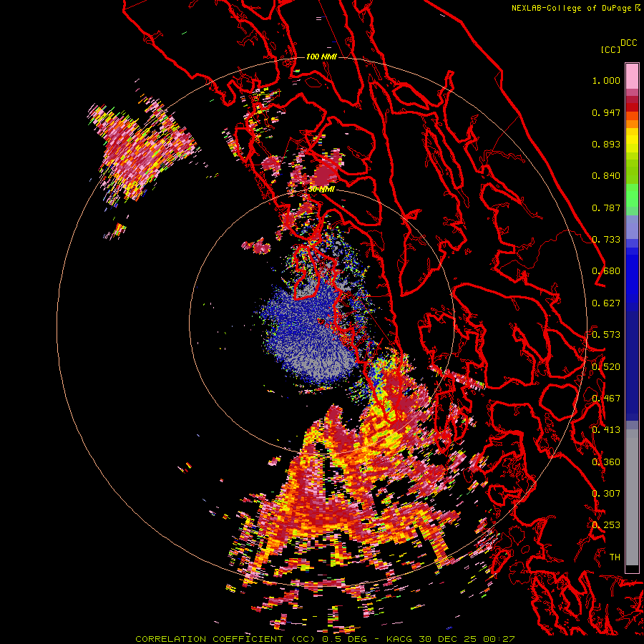
Task: Click the 0.947 legend value
Action: coord(606,112)
